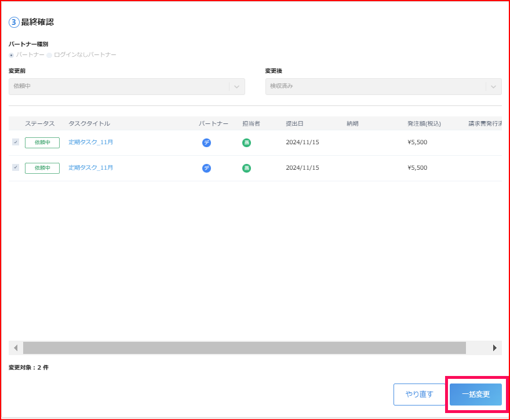Click the 納期 column header
Screen dimensions: 510x420
(x=352, y=123)
